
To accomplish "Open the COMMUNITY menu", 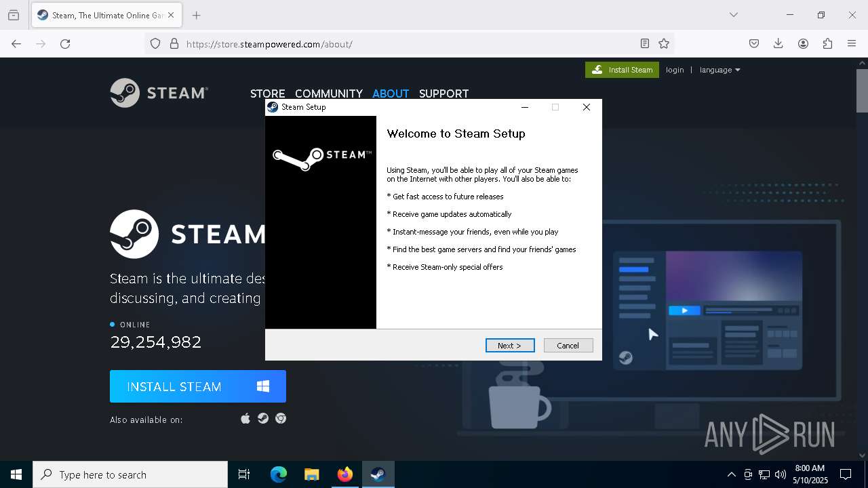I will pos(328,94).
